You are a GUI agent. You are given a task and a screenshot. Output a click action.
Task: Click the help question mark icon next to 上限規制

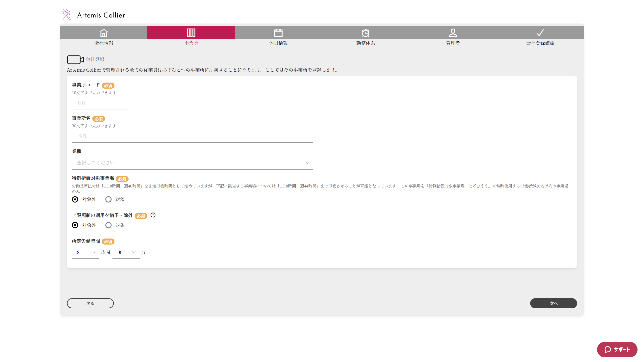pos(153,215)
